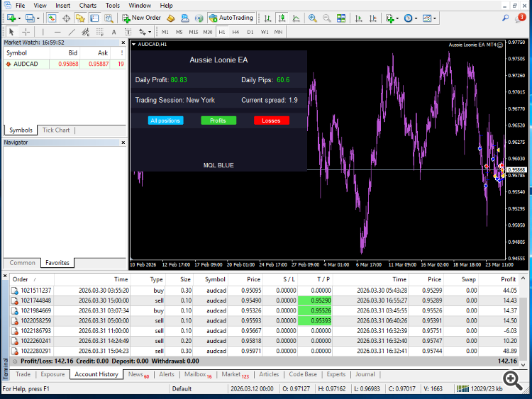The width and height of the screenshot is (532, 399).
Task: Click the AUDCAD,H1 chart title triangle
Action: point(133,45)
